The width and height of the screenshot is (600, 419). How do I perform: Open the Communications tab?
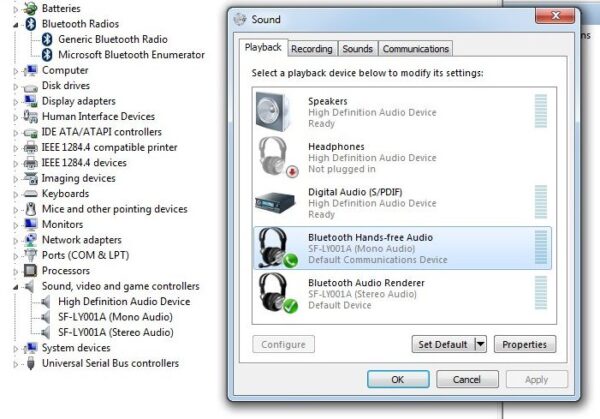tap(415, 48)
